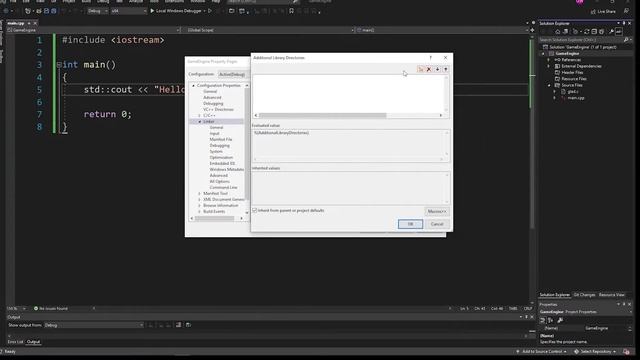Open Global Scope navigation dropdown
The image size is (640, 360).
tap(270, 30)
